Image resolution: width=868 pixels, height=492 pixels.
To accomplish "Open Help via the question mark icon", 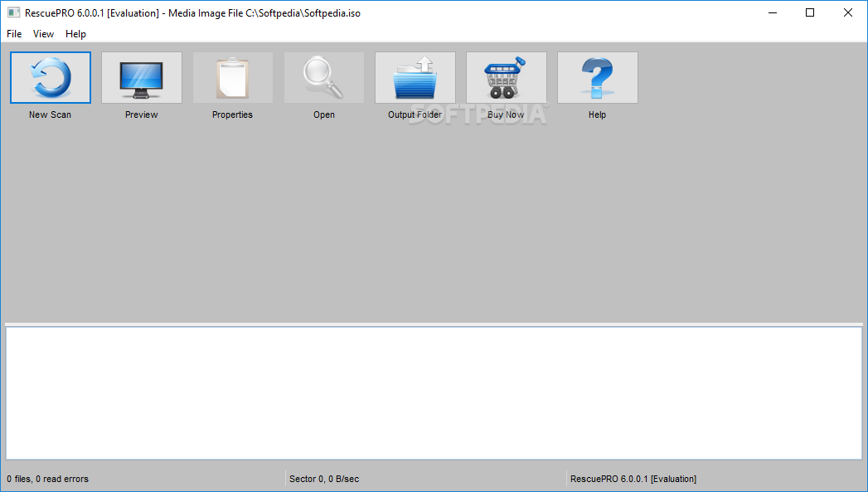I will coord(597,77).
